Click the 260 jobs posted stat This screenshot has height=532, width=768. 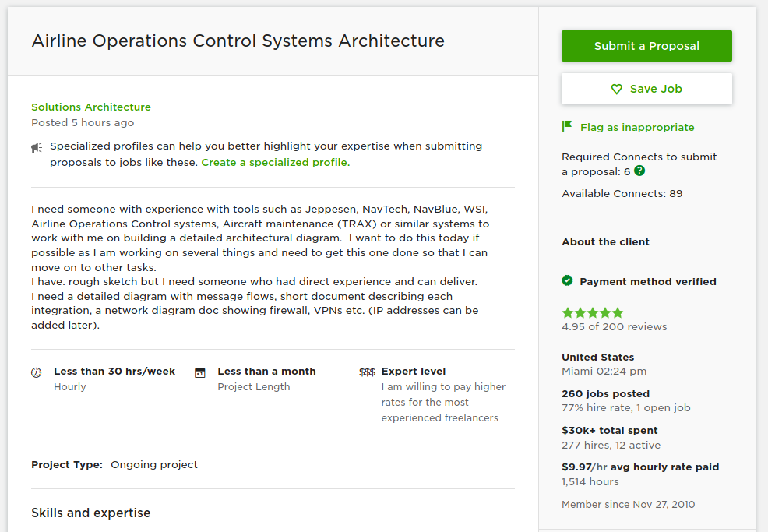pyautogui.click(x=605, y=393)
